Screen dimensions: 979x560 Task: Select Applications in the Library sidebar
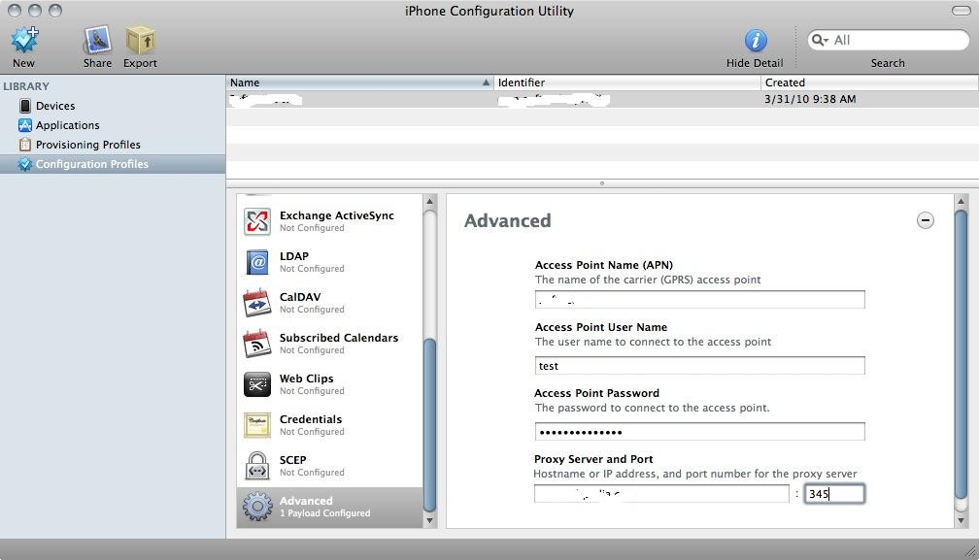pyautogui.click(x=113, y=125)
